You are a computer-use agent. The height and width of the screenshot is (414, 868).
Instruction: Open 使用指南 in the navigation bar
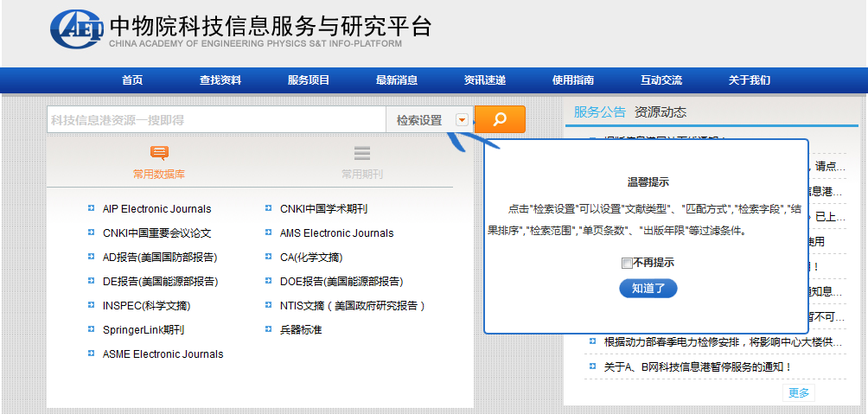(x=573, y=80)
